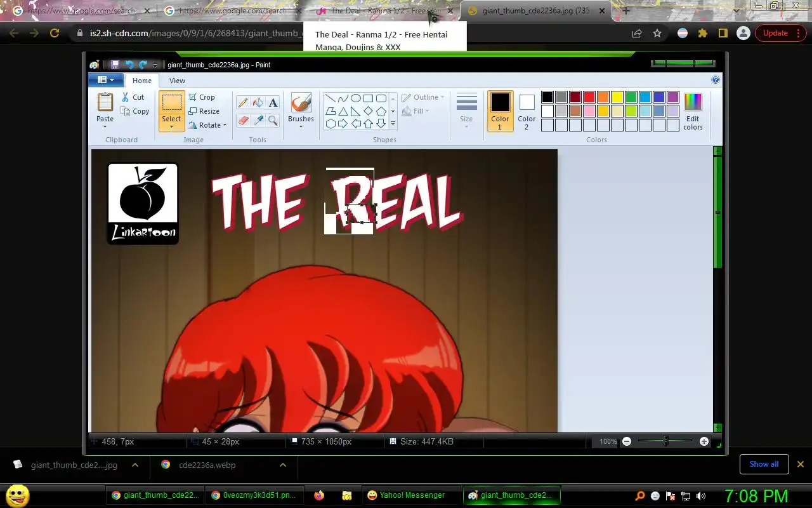Click the volume speaker tray icon

tap(701, 496)
